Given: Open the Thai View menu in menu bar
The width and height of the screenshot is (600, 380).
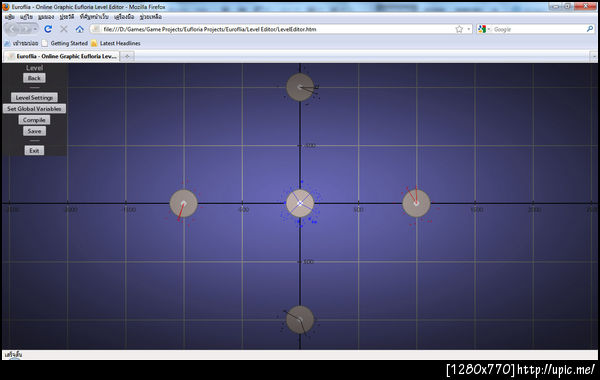Looking at the screenshot, I should [x=46, y=17].
